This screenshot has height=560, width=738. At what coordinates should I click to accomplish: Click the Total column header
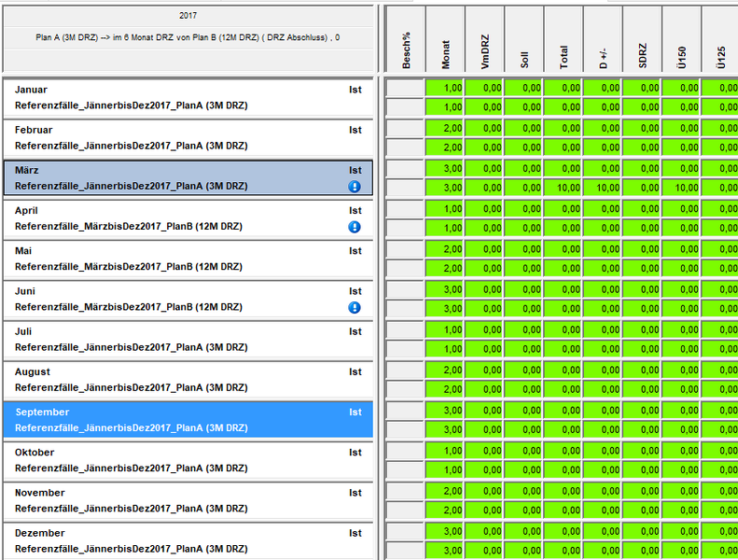click(x=564, y=39)
